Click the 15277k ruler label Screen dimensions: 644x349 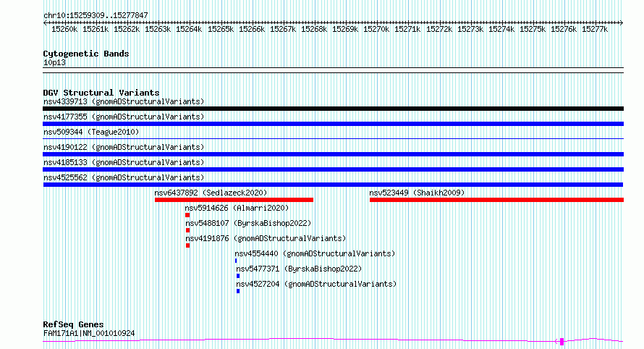point(595,30)
